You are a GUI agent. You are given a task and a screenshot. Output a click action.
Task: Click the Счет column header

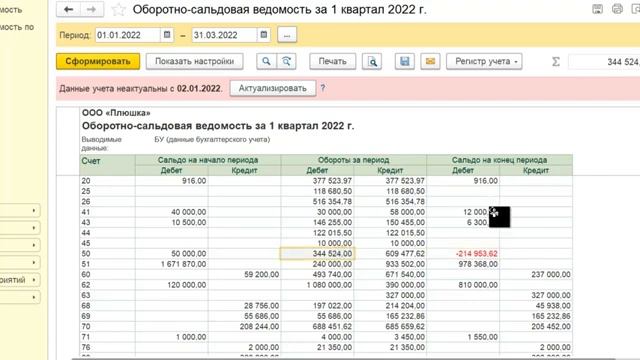click(x=107, y=165)
